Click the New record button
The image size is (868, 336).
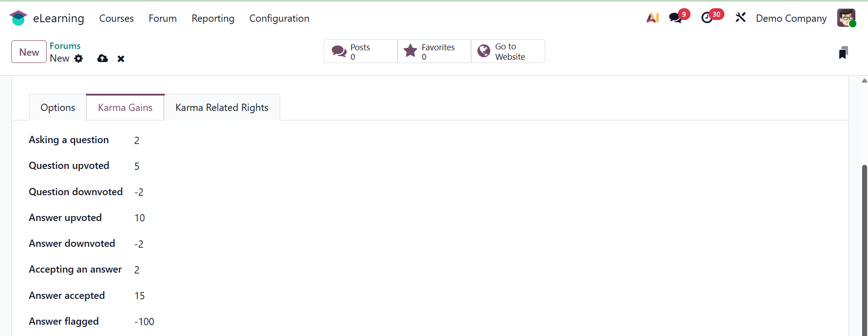(29, 52)
